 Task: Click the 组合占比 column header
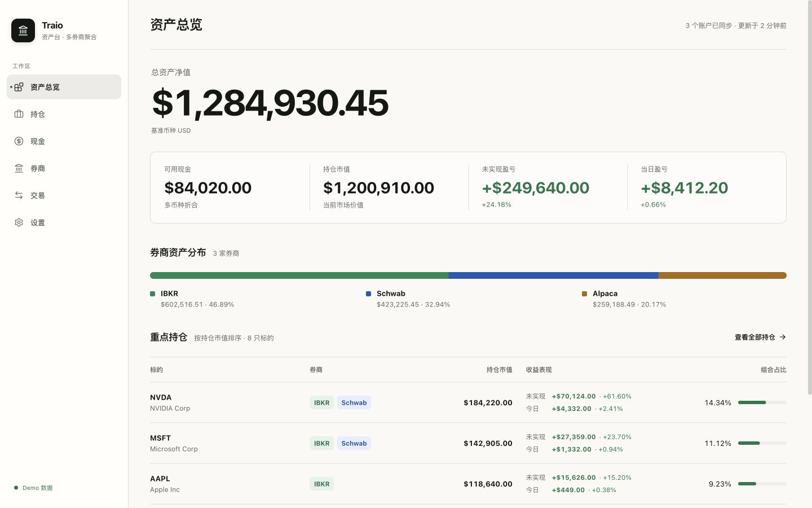pos(773,370)
